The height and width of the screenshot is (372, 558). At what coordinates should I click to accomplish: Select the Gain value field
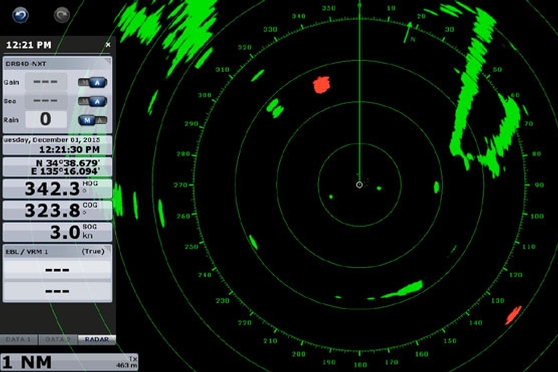46,82
